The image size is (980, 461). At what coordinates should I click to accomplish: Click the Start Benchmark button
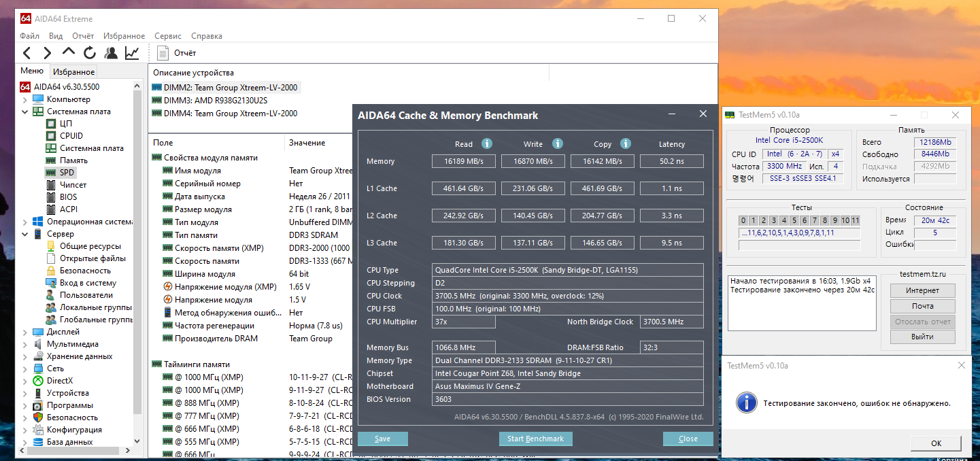[x=536, y=439]
